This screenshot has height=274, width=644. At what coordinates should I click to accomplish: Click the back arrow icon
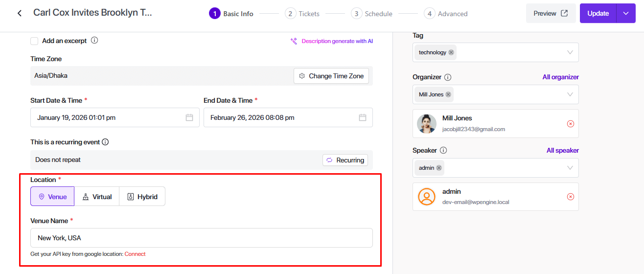pyautogui.click(x=20, y=13)
